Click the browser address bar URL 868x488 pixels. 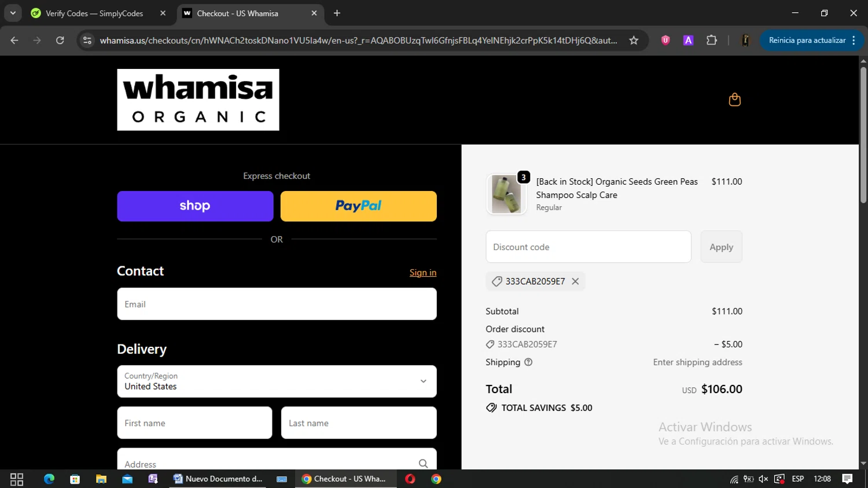point(358,41)
